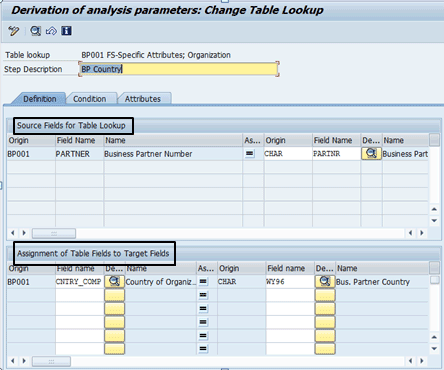Click BP001 origin cell in source fields table
The image size is (444, 370).
coord(31,154)
